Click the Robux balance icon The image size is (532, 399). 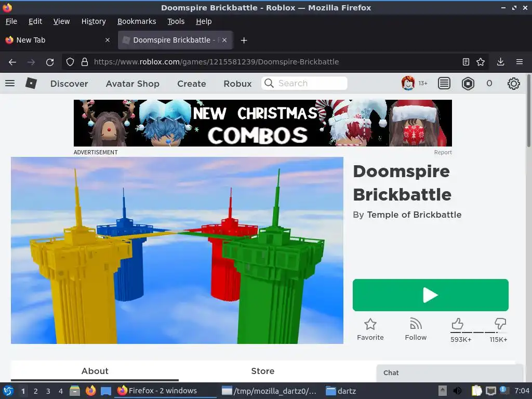(468, 84)
